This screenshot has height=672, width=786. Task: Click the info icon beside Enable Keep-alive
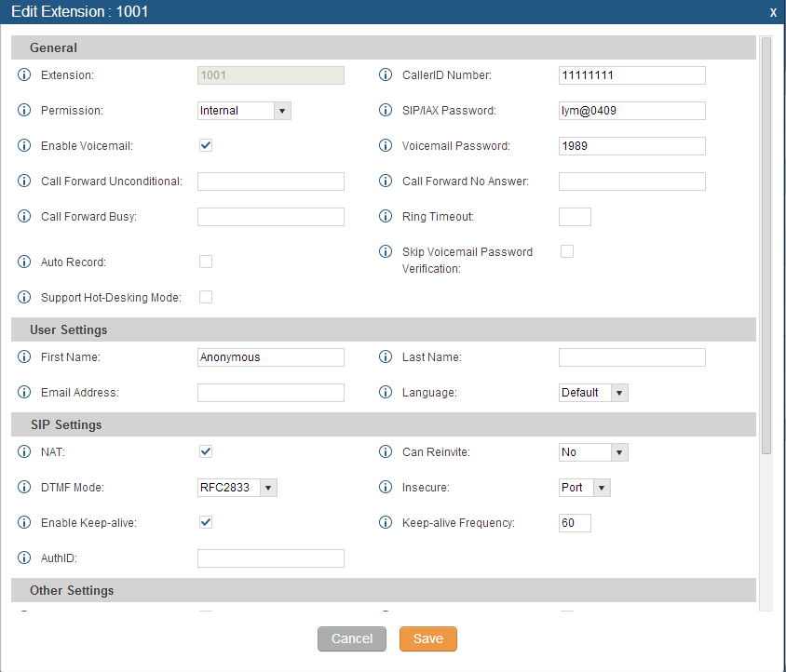(x=24, y=523)
